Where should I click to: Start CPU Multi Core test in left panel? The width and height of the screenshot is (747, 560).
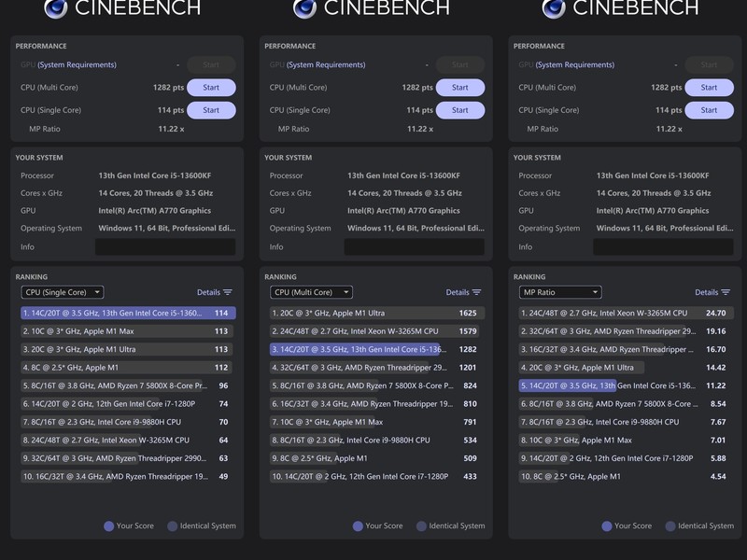(x=211, y=88)
